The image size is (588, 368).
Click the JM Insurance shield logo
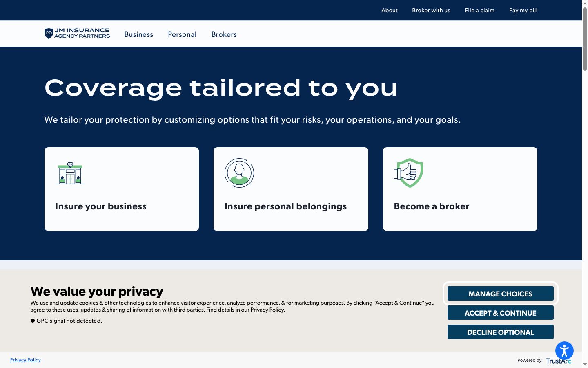(49, 34)
